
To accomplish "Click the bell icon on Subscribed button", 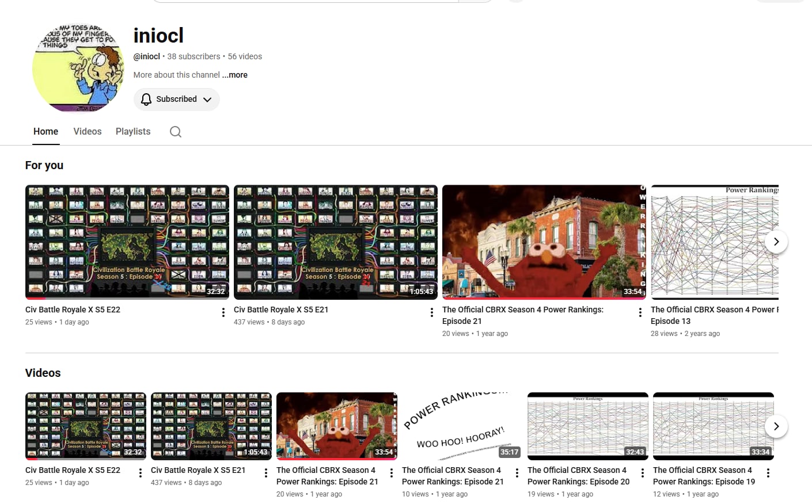I will pos(146,100).
